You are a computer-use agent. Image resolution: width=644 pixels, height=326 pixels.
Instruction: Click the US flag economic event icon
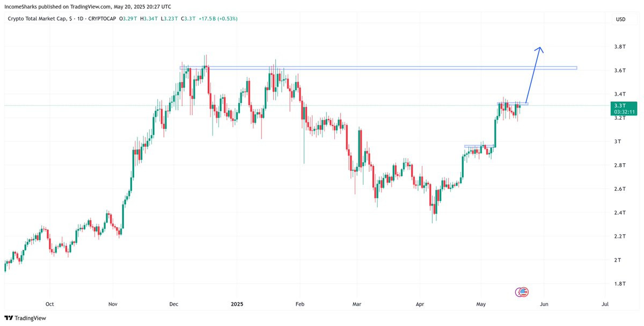click(524, 292)
